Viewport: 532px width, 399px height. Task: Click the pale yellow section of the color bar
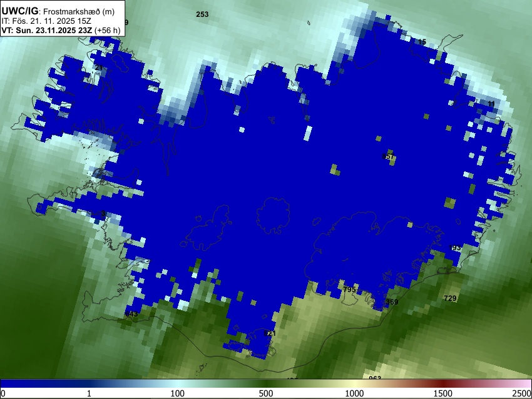(x=354, y=383)
